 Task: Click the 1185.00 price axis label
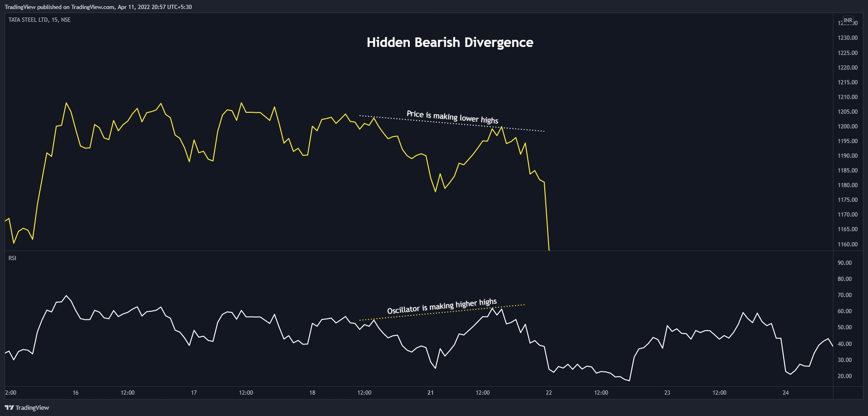coord(848,171)
